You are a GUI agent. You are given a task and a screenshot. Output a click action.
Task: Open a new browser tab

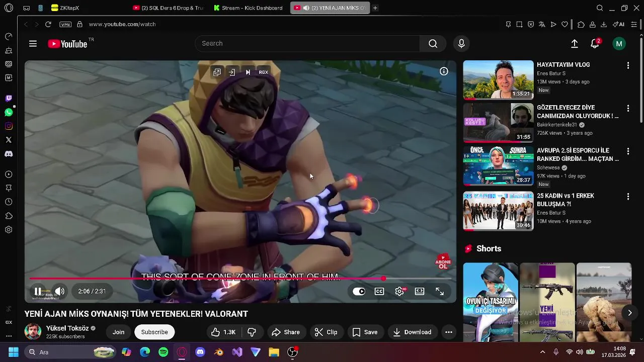(x=375, y=8)
